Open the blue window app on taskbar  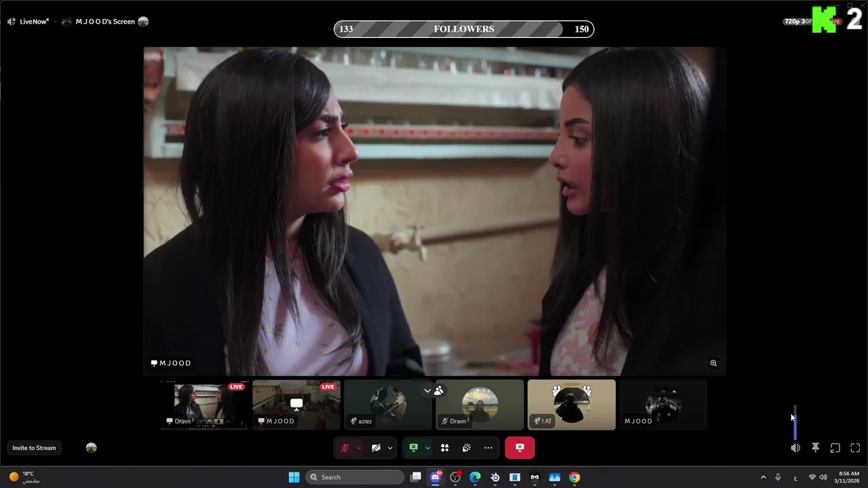click(515, 477)
